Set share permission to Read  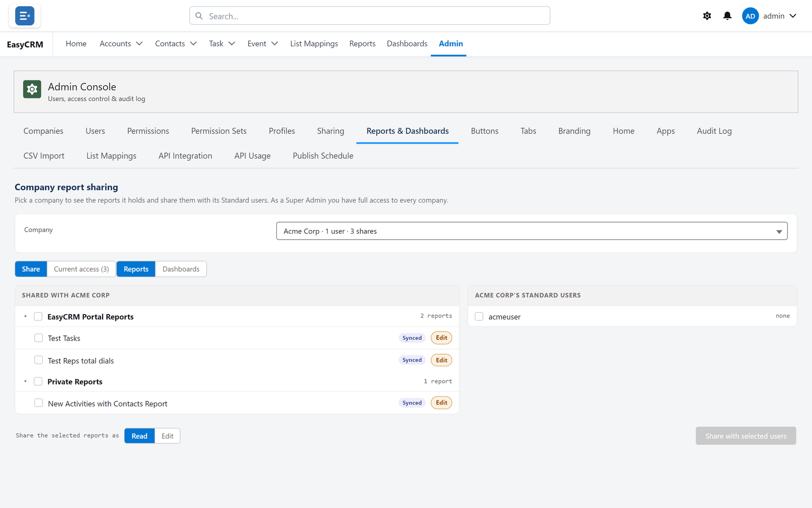click(139, 436)
